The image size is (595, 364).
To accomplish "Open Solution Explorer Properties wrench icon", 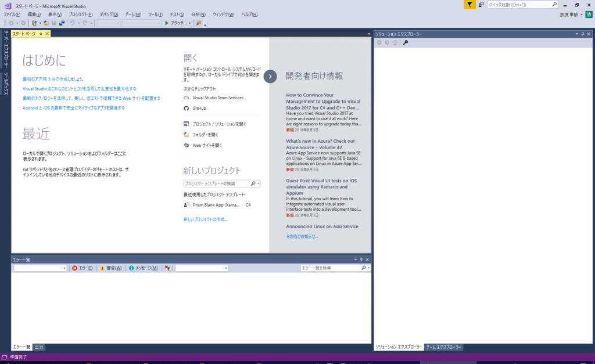I will click(406, 42).
